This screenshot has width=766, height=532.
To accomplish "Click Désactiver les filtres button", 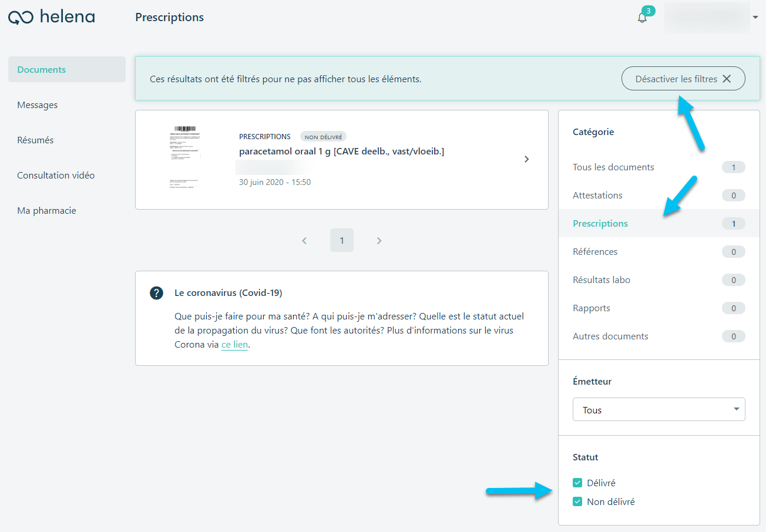I will tap(683, 79).
